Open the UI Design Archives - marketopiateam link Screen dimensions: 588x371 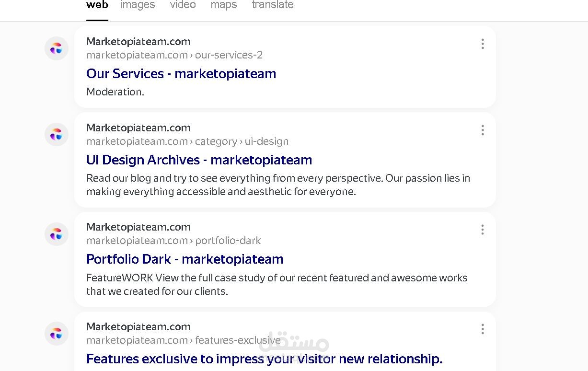(199, 160)
